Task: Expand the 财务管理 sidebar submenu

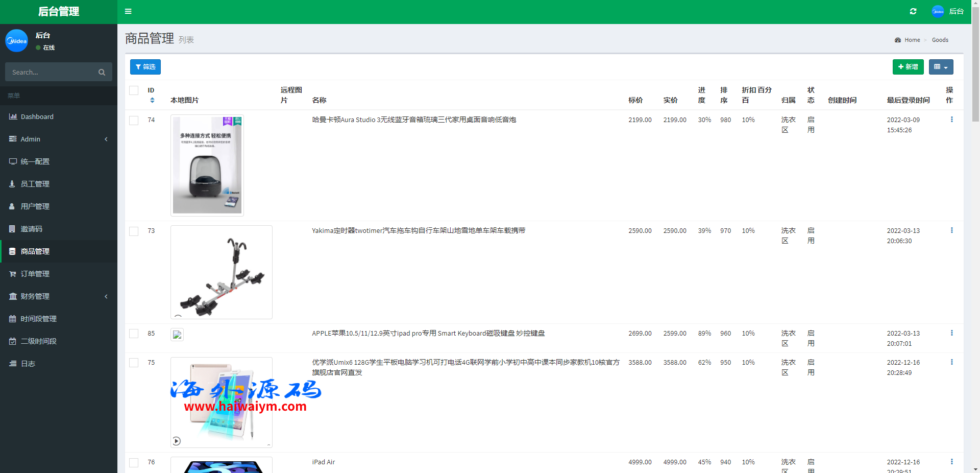Action: tap(59, 296)
